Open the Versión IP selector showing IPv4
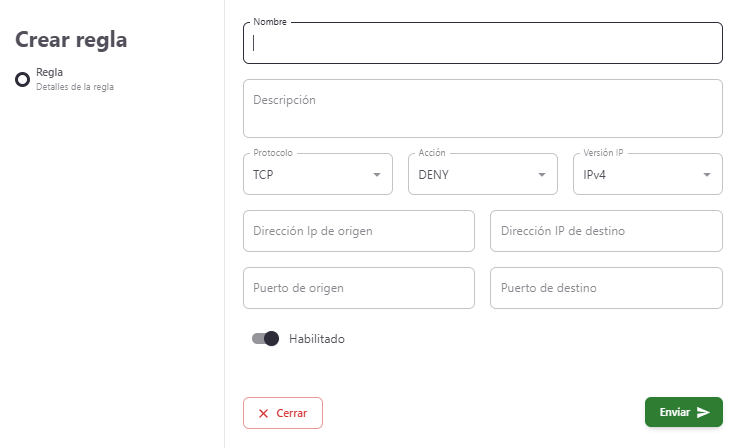The width and height of the screenshot is (737, 448). tap(647, 174)
